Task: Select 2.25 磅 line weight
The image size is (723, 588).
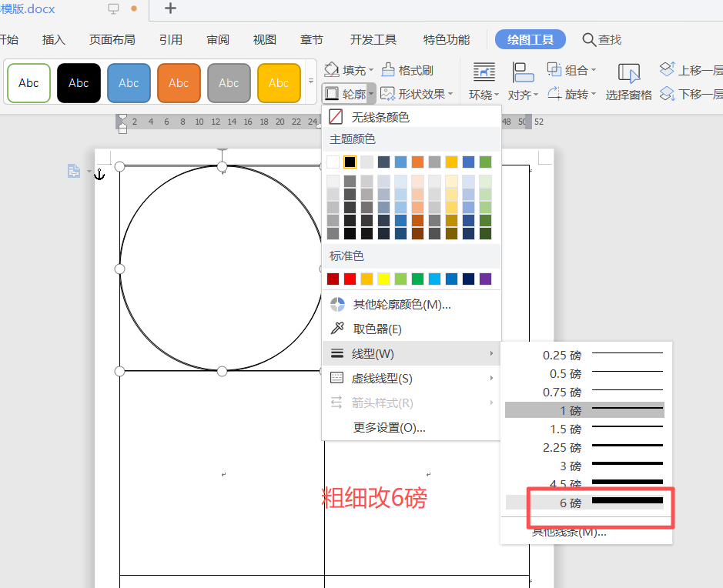Action: click(584, 447)
